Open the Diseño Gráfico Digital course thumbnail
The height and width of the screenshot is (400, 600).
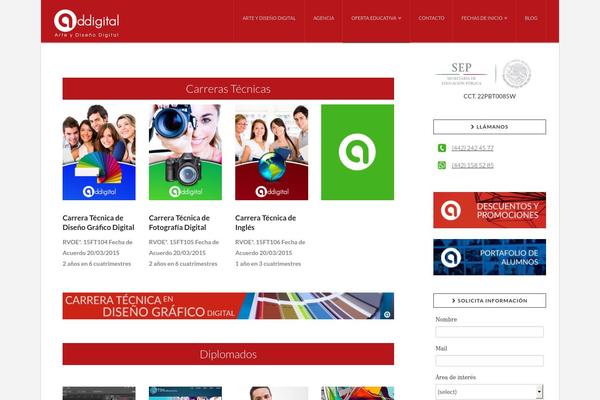[x=99, y=152]
